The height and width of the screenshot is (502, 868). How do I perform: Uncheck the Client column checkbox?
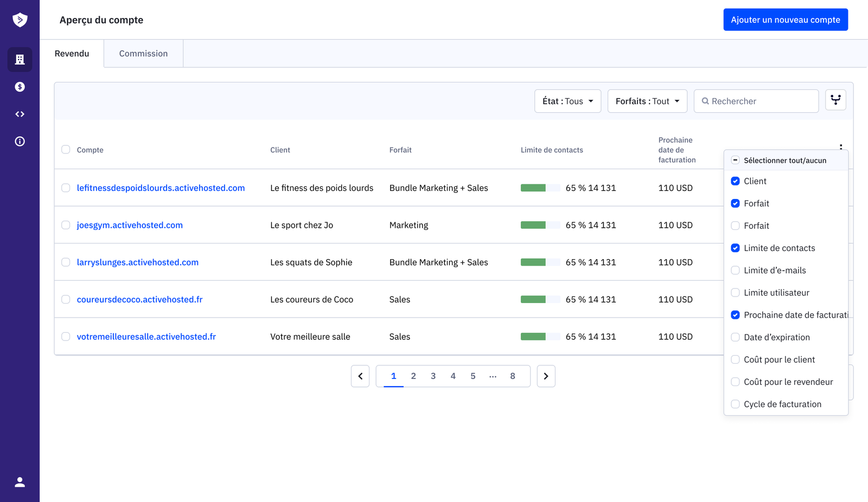coord(735,181)
